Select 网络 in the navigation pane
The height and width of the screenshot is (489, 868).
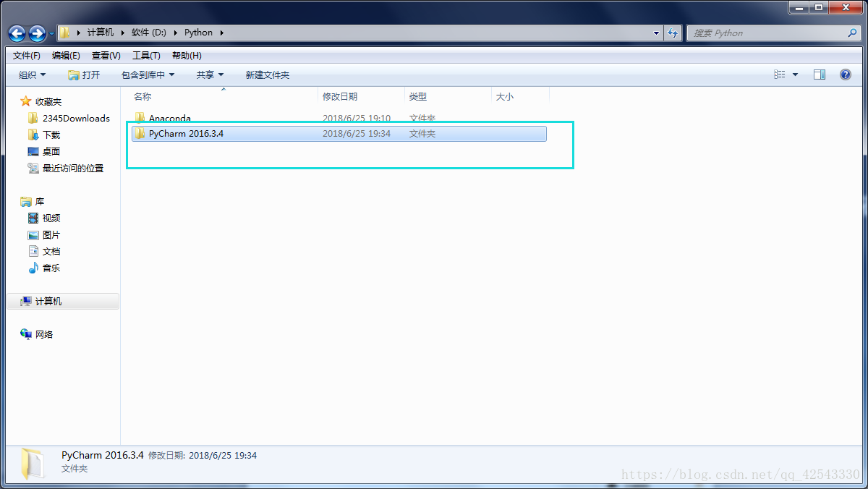click(44, 334)
